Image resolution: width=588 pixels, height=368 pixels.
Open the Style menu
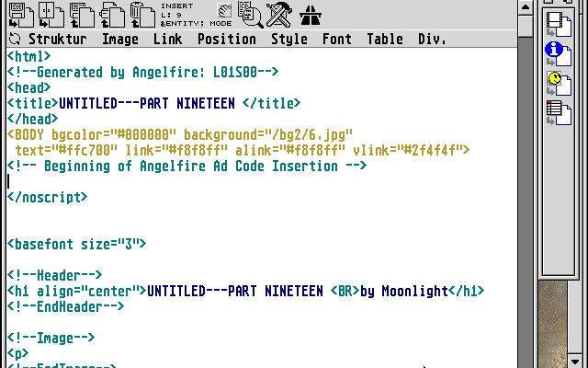point(288,40)
